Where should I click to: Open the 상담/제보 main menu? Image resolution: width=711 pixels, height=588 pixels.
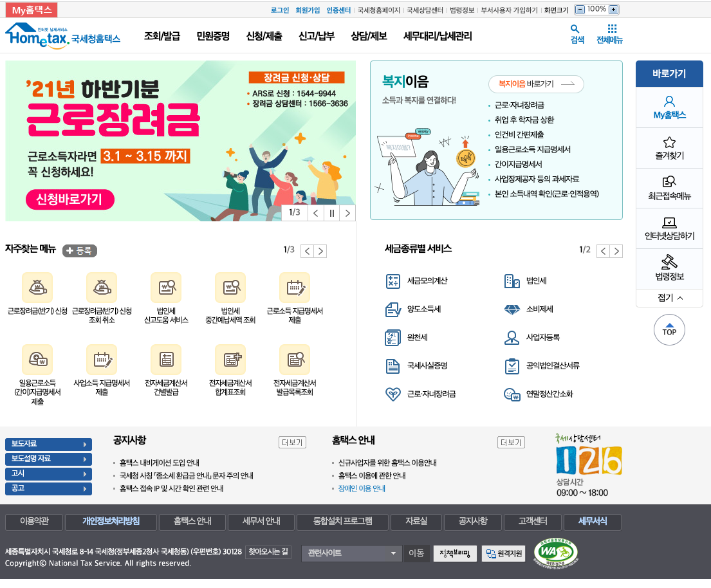[369, 36]
